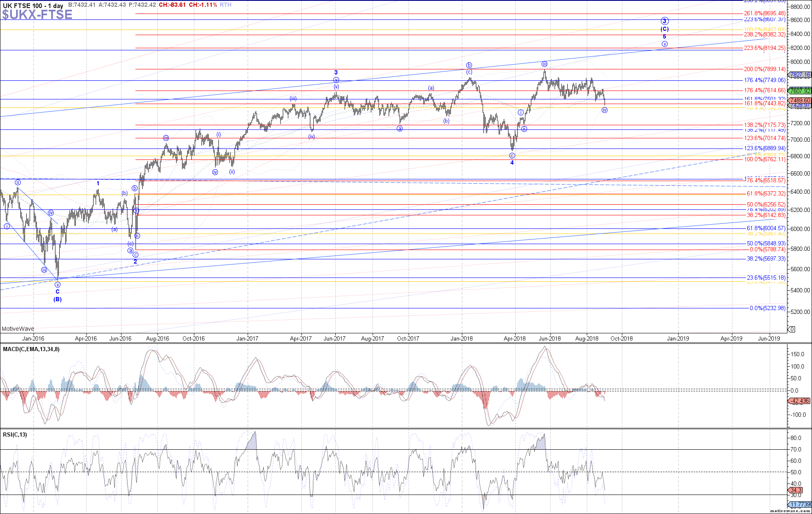Click the 'RTH' session label
Viewport: 812px width, 514px height.
click(x=226, y=5)
